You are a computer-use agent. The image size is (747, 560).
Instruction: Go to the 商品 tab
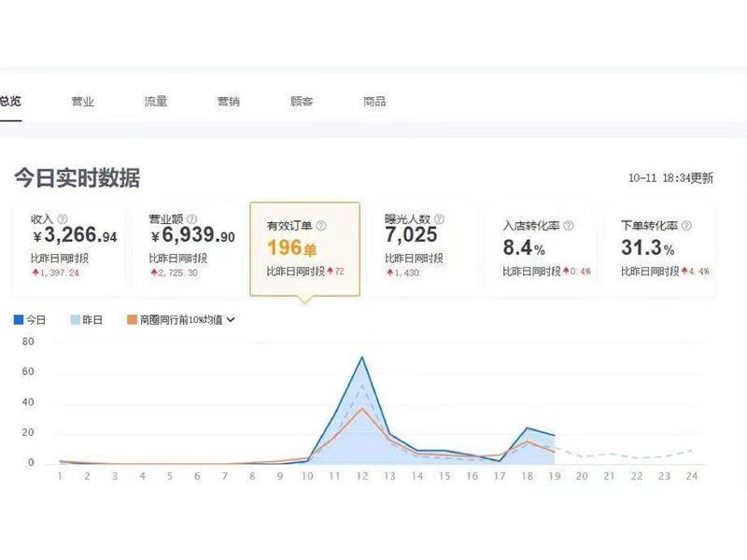click(x=374, y=102)
